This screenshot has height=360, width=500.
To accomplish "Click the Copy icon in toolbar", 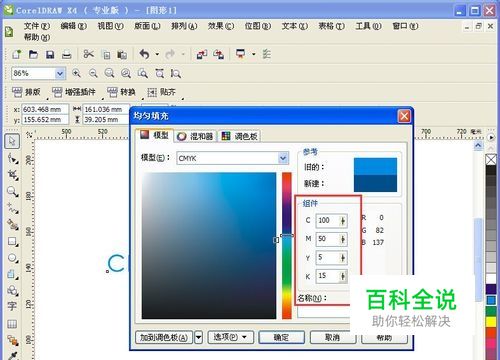I will click(106, 55).
